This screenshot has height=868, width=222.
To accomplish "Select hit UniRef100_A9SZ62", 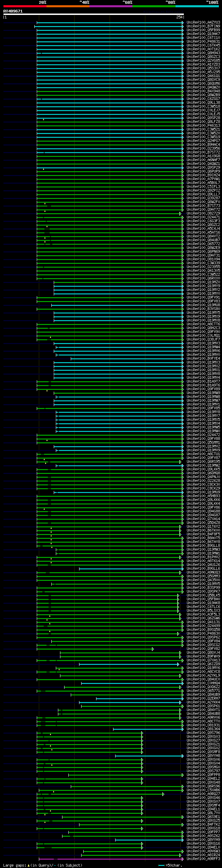I will 203,836.
